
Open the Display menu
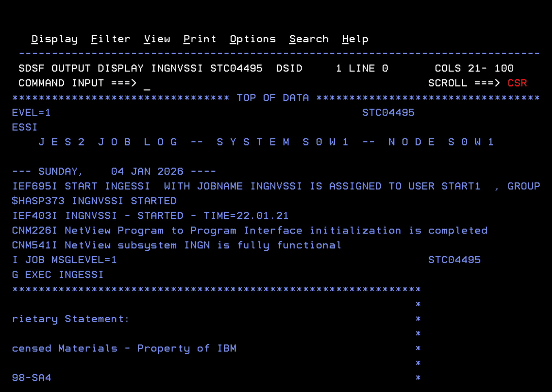[x=54, y=39]
